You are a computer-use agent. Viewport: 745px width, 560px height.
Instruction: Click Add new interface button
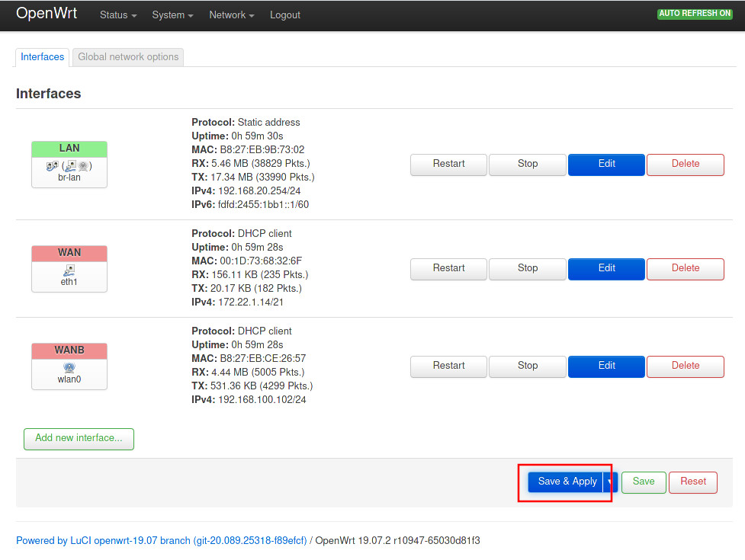point(79,439)
